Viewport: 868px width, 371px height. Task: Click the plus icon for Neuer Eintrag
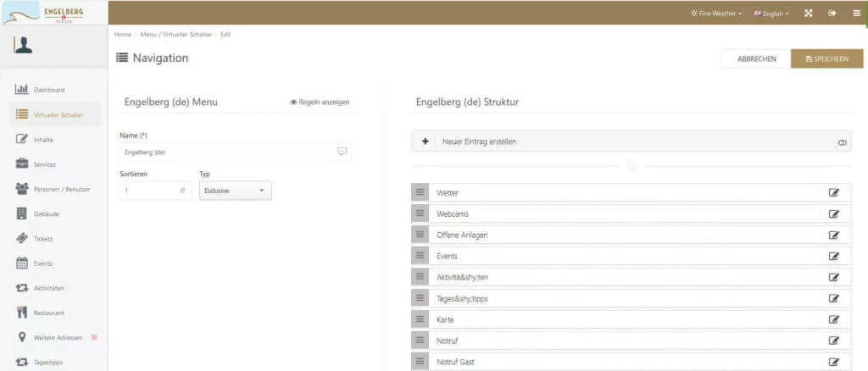425,141
